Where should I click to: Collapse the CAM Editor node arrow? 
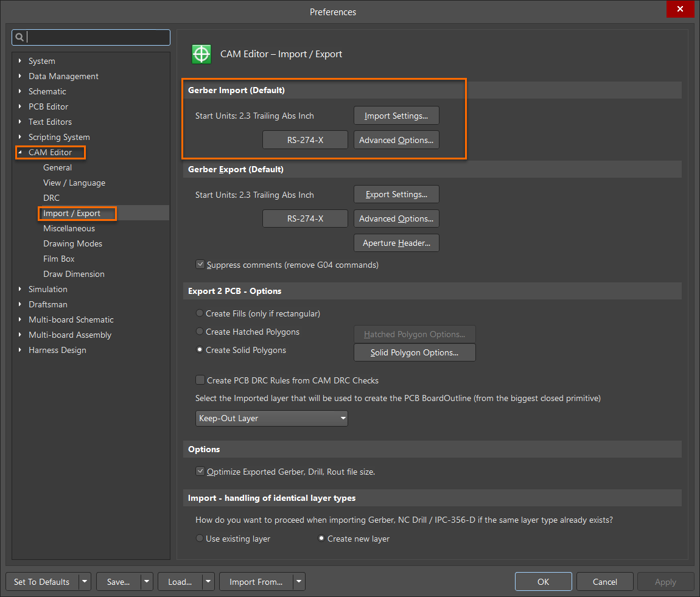click(x=19, y=152)
